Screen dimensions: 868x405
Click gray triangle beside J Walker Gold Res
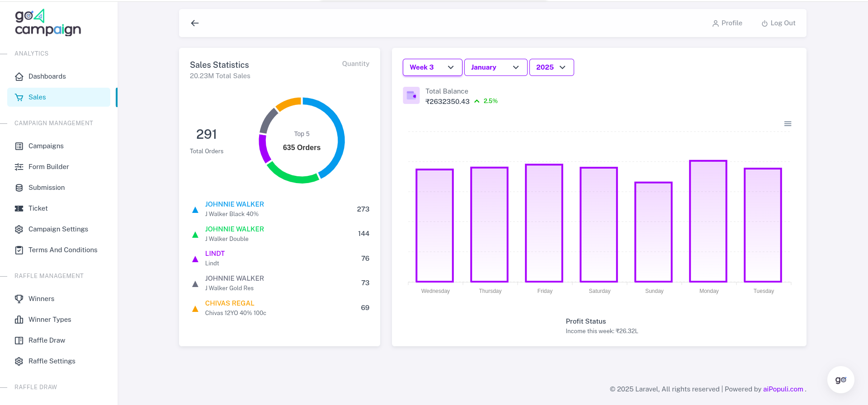click(x=195, y=284)
